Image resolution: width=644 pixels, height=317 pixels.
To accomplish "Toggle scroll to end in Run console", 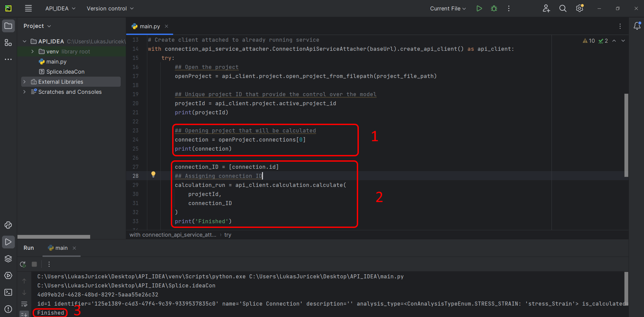I will pos(24,314).
